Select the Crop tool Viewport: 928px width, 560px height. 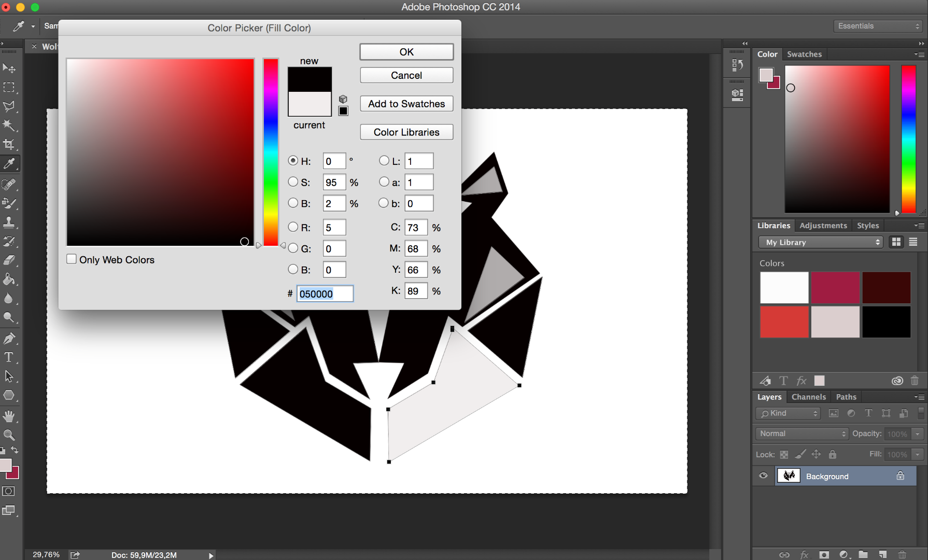9,145
